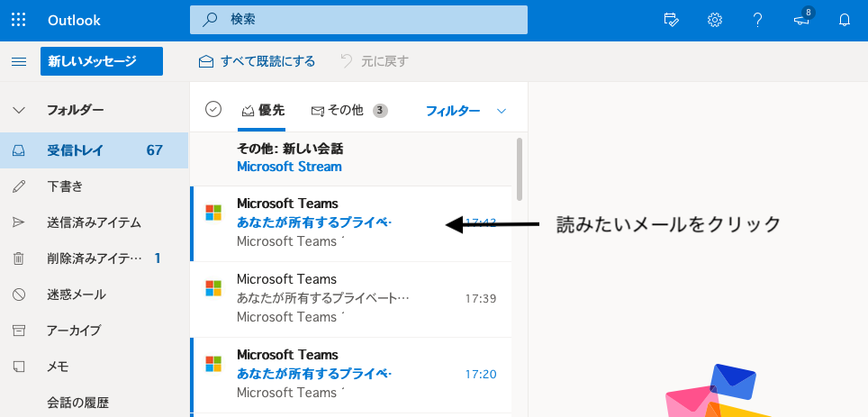Click the open envelope icon in toolbar
Image resolution: width=868 pixels, height=417 pixels.
[x=206, y=61]
